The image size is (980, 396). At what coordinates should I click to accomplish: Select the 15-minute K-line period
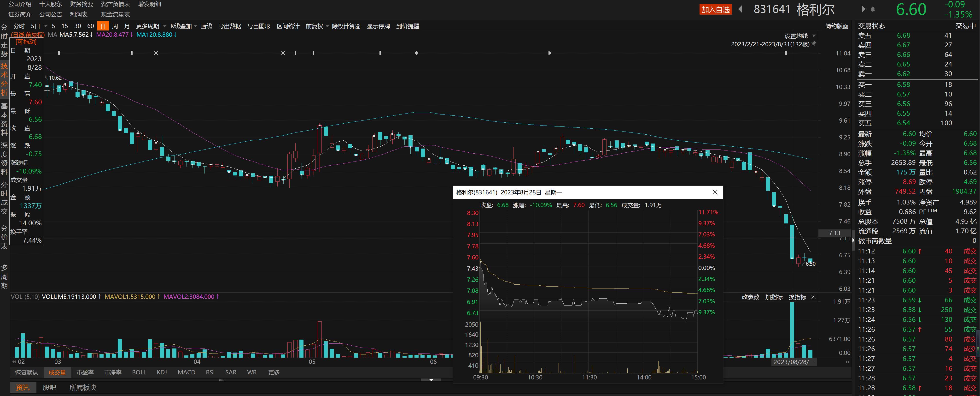coord(65,26)
